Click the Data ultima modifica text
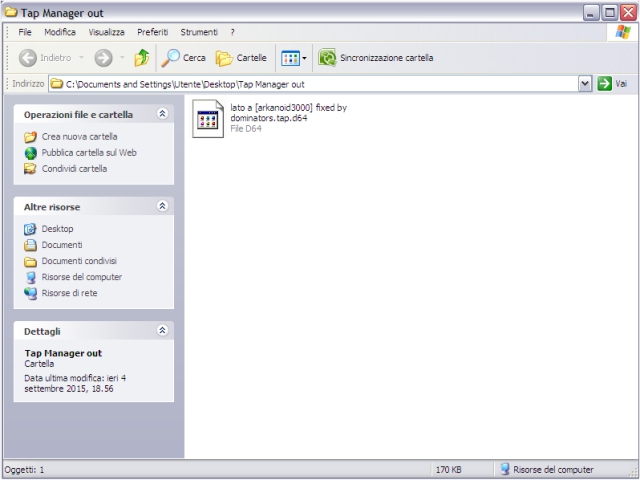 (x=75, y=383)
